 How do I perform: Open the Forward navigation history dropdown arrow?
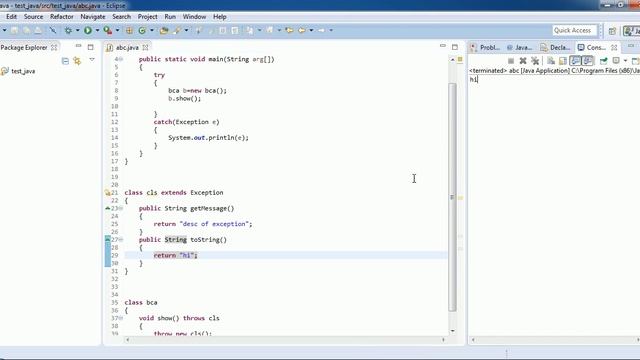[331, 30]
